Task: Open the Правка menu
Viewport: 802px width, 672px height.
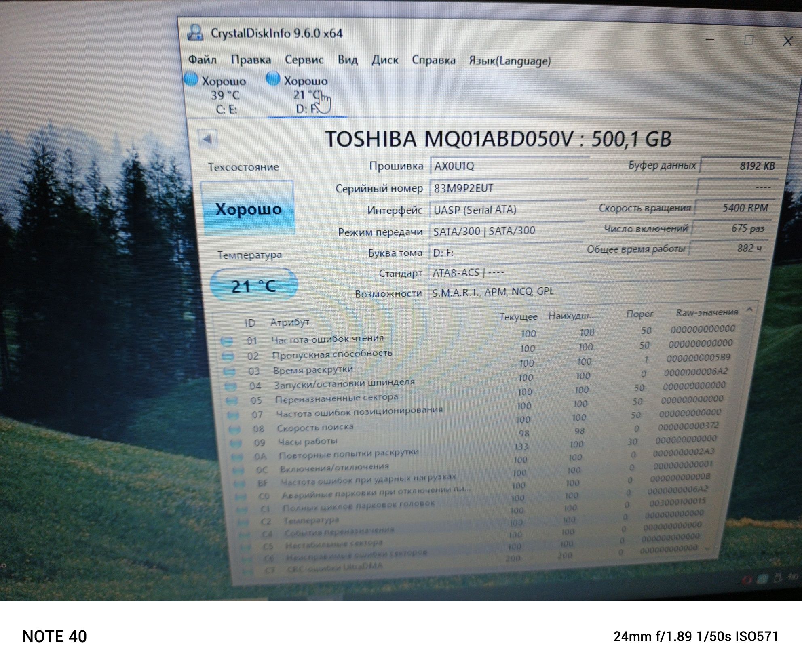Action: pyautogui.click(x=251, y=60)
